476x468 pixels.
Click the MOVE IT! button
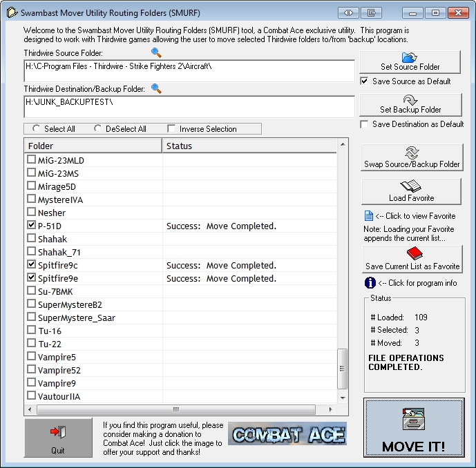coord(414,428)
